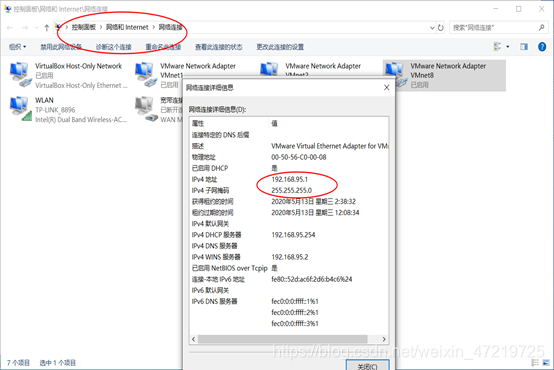
Task: Click the 关闭(C) button in dialog
Action: point(367,365)
